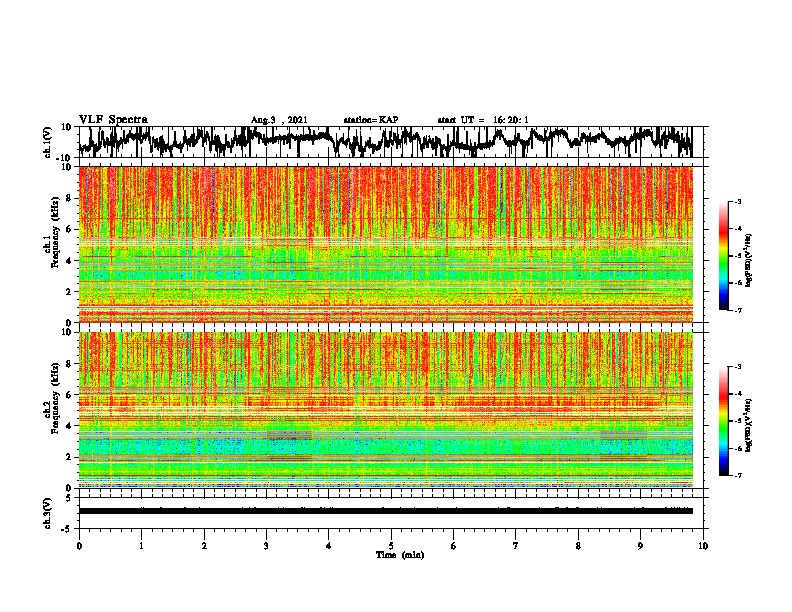Click the "-7" label on ch.1 color bar

(737, 310)
